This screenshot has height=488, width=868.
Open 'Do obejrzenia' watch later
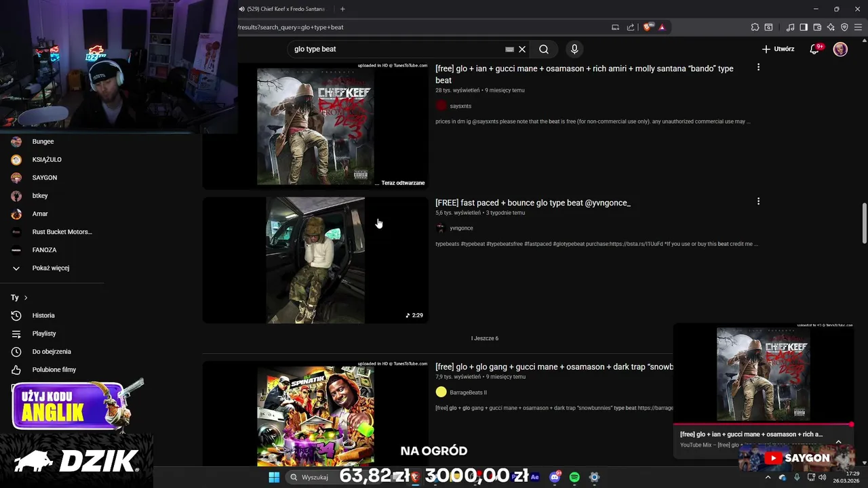coord(52,352)
